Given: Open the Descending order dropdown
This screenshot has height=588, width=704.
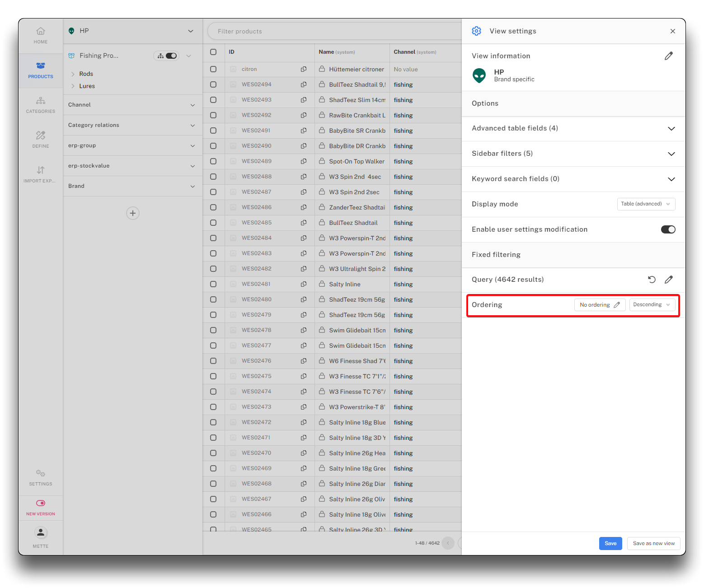Looking at the screenshot, I should (x=652, y=305).
